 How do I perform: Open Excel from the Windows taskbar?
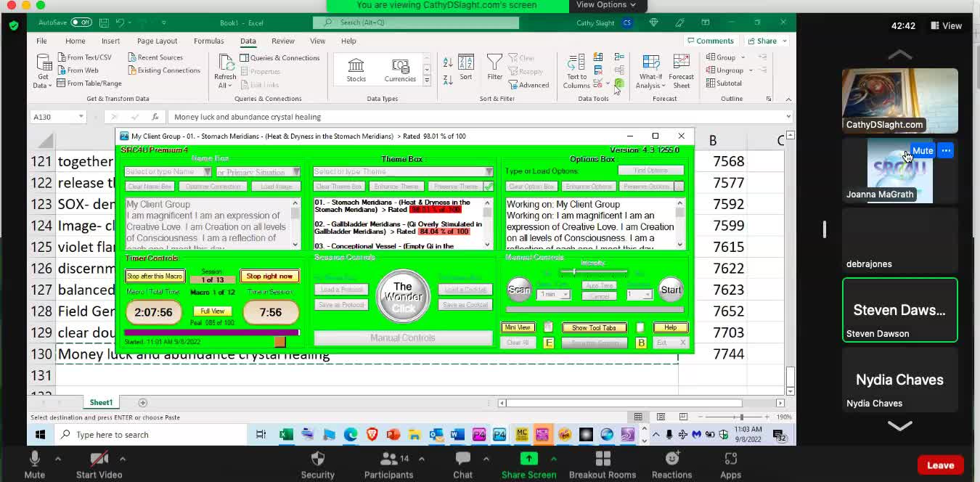click(x=286, y=434)
